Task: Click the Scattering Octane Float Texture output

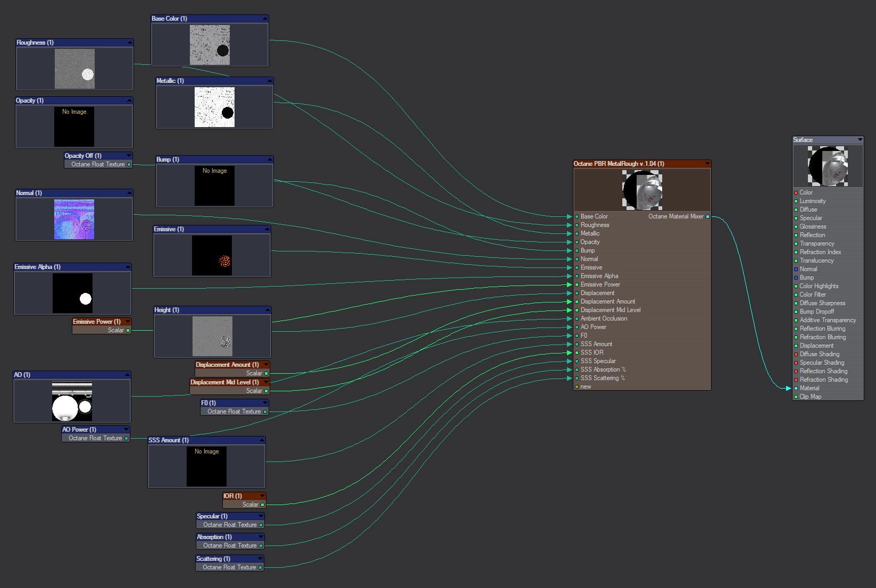Action: pyautogui.click(x=261, y=568)
